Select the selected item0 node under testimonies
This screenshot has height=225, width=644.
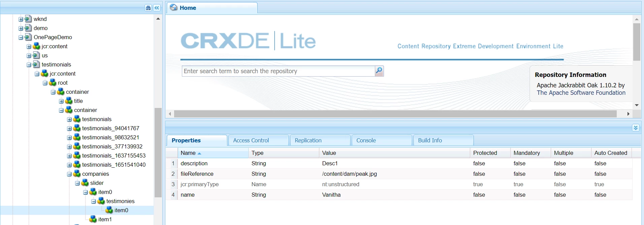click(x=121, y=210)
